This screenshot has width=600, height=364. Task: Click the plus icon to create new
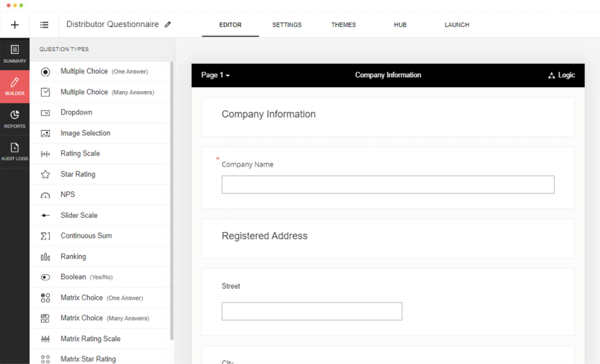point(15,25)
